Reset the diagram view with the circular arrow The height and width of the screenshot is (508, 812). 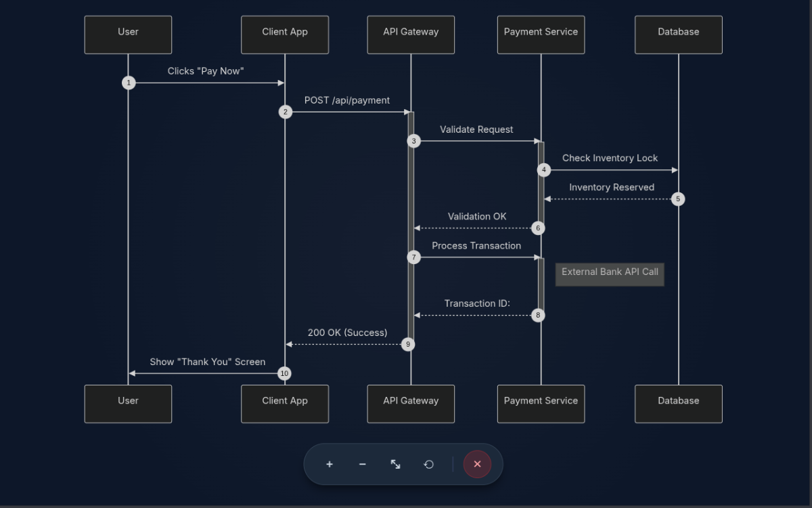click(x=428, y=464)
